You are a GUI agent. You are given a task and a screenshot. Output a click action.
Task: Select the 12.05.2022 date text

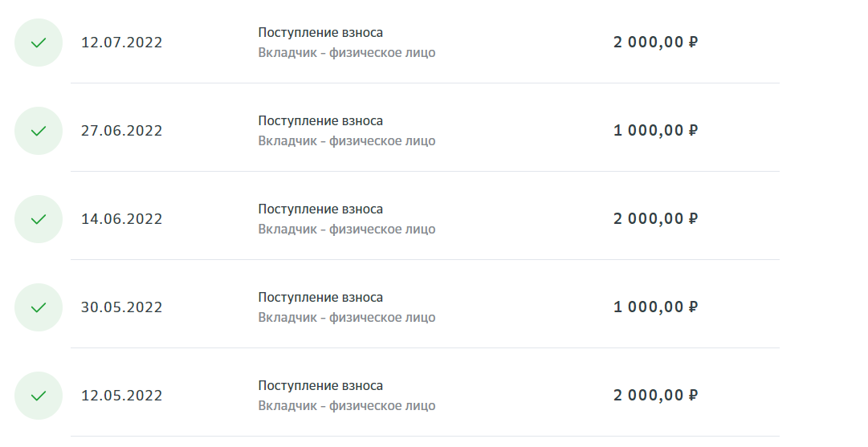click(x=122, y=396)
